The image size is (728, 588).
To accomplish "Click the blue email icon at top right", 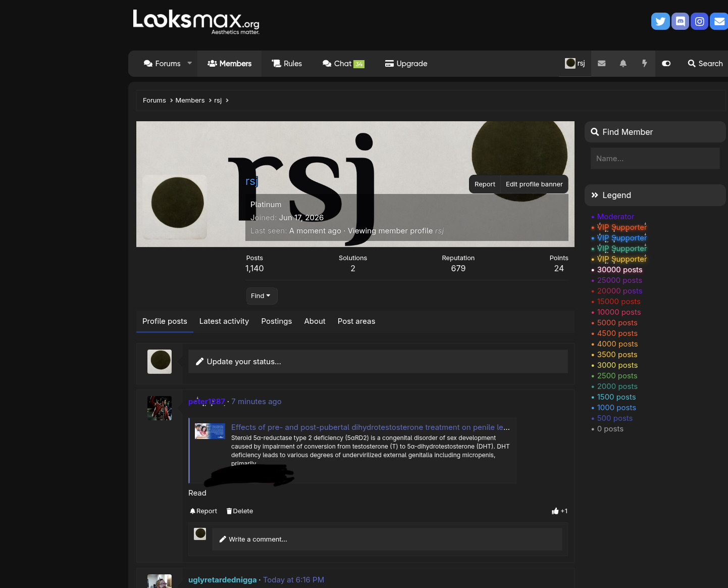I will tap(719, 21).
